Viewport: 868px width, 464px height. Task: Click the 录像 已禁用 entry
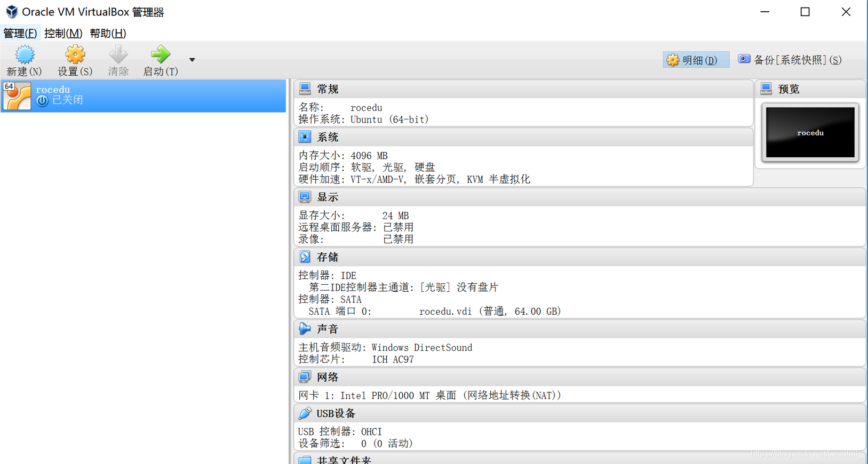point(356,239)
